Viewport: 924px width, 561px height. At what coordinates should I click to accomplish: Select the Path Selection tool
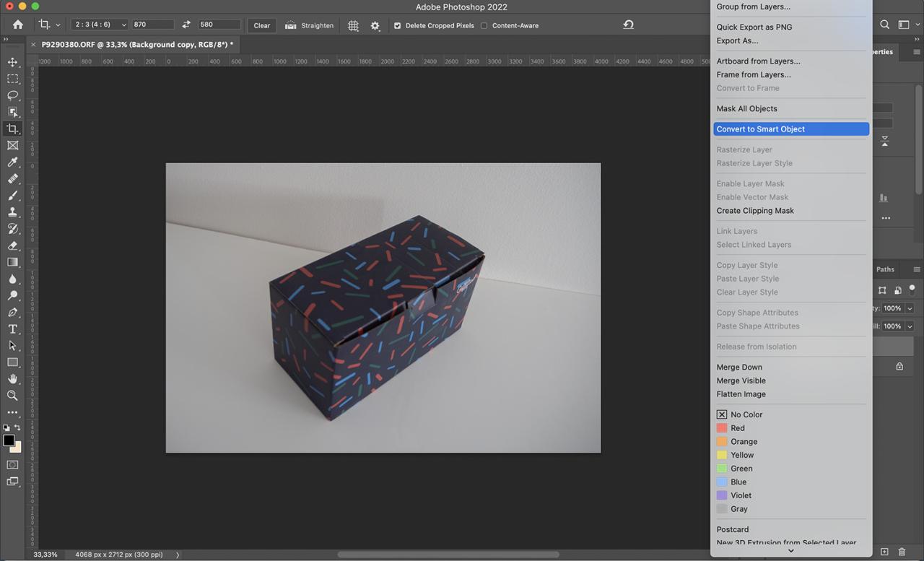coord(12,345)
